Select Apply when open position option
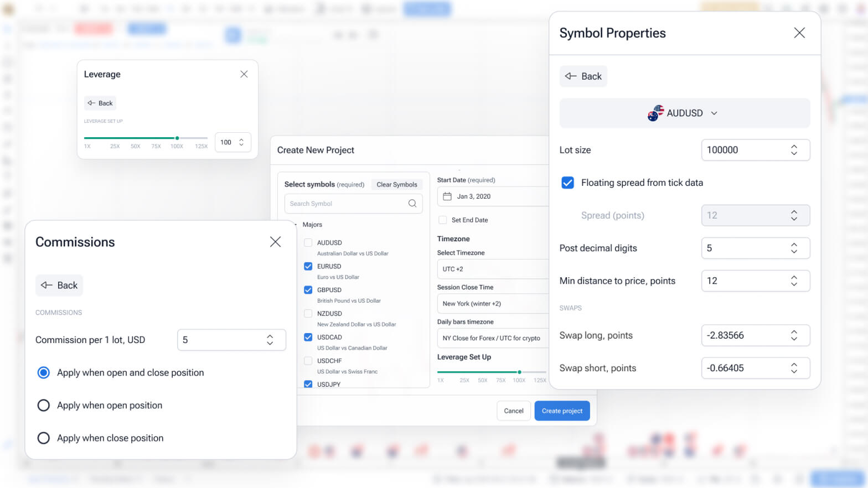Screen dimensions: 868x488 pyautogui.click(x=43, y=406)
